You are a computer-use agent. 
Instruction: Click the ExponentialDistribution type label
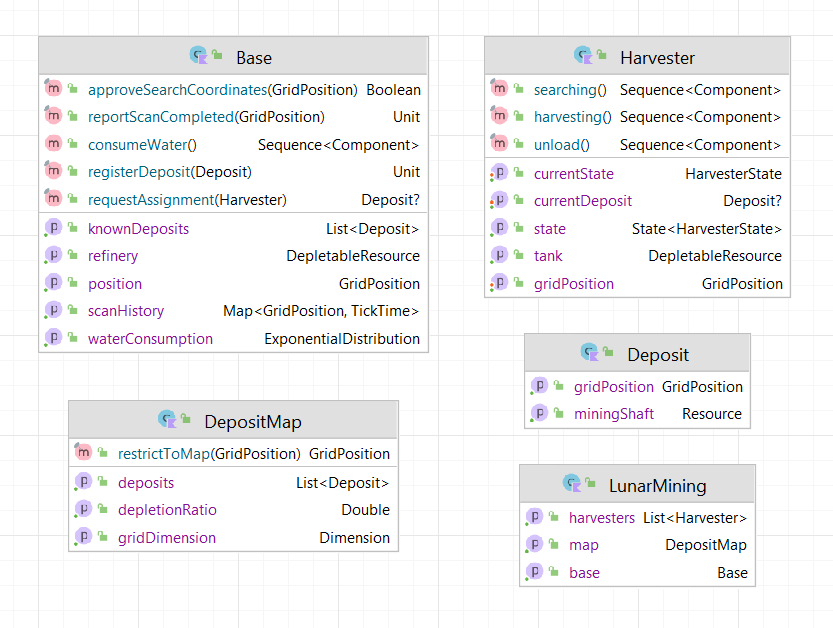tap(342, 339)
